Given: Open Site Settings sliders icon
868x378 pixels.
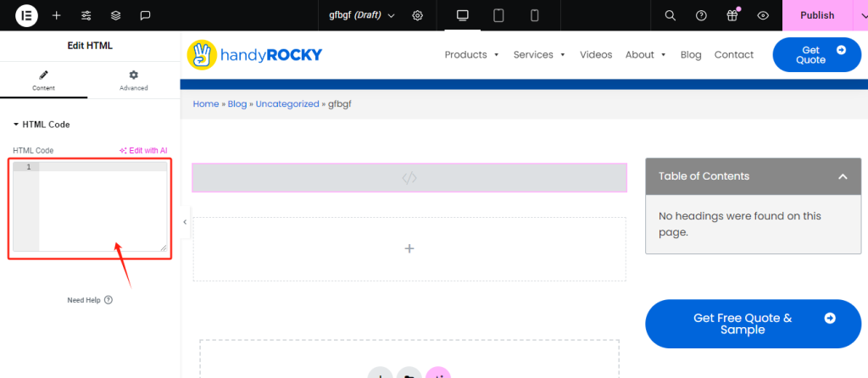Looking at the screenshot, I should point(86,15).
